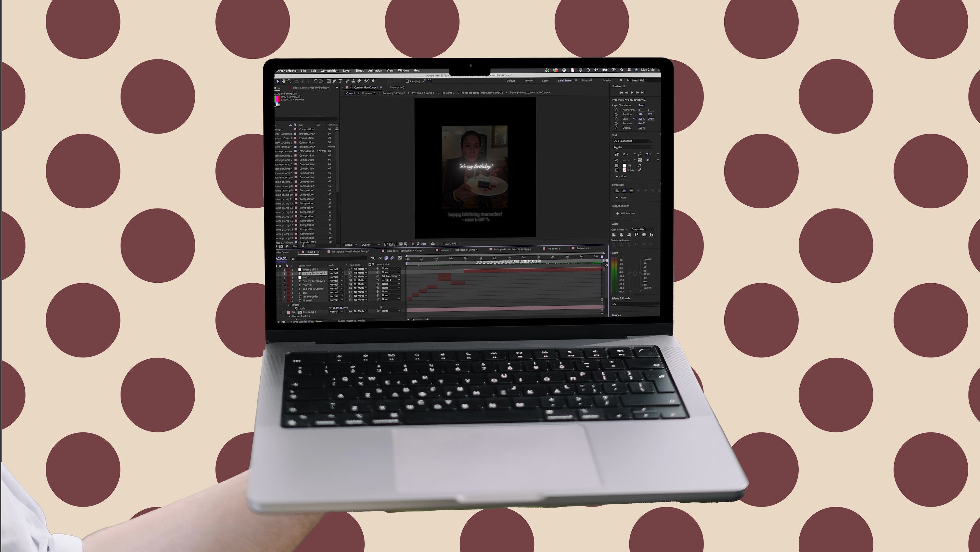Collapse the hi guys! layer

pos(285,301)
